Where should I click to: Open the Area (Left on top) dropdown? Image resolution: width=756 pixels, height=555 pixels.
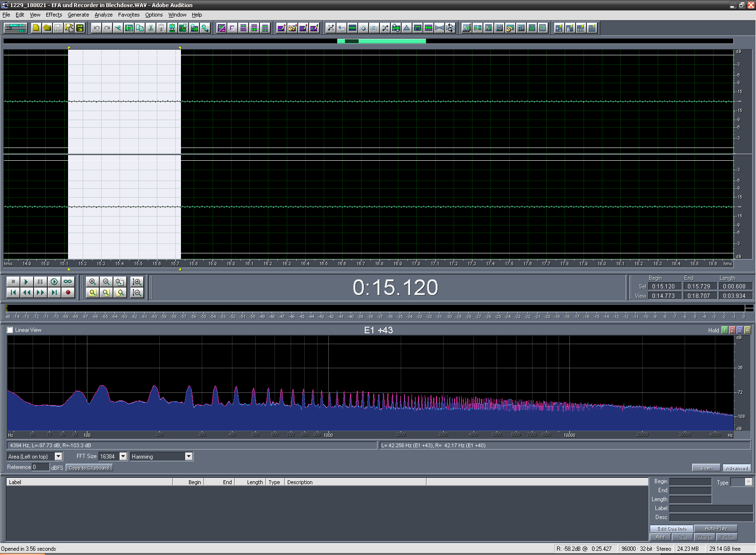pos(58,456)
